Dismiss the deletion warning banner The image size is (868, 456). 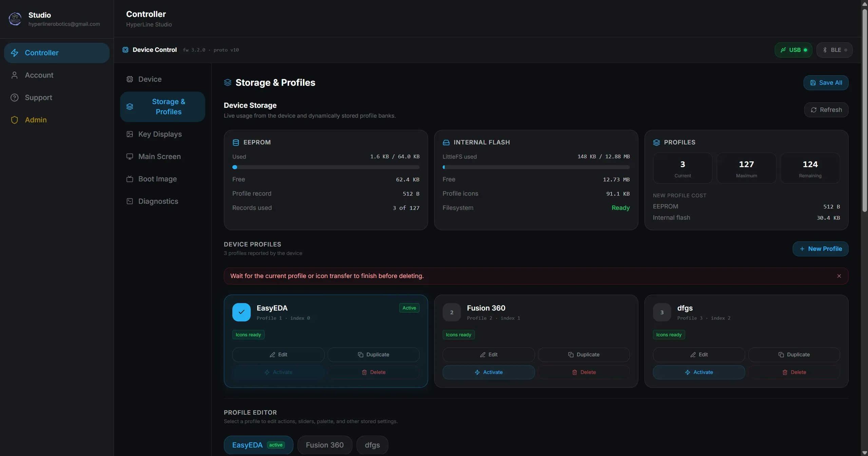pos(839,276)
